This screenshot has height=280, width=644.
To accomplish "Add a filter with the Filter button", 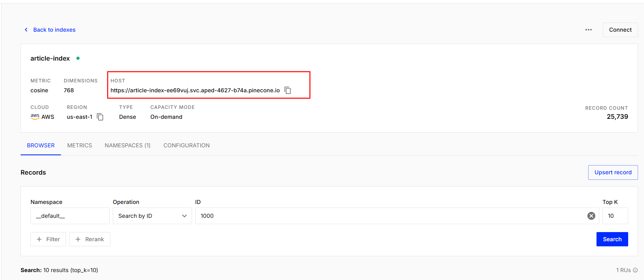I will tap(48, 239).
